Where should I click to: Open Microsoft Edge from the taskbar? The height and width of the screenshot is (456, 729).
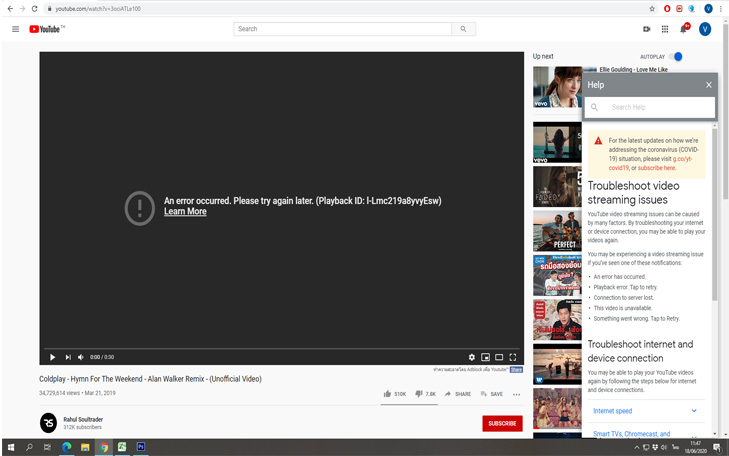(66, 447)
